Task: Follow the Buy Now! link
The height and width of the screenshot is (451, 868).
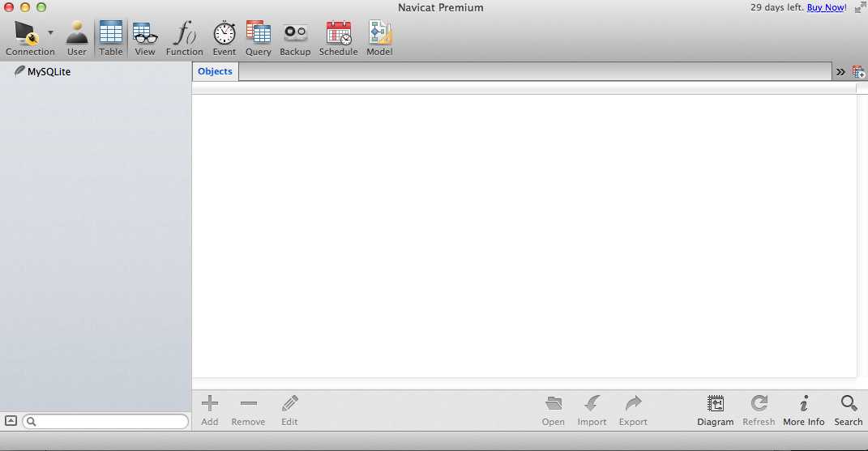Action: coord(827,8)
